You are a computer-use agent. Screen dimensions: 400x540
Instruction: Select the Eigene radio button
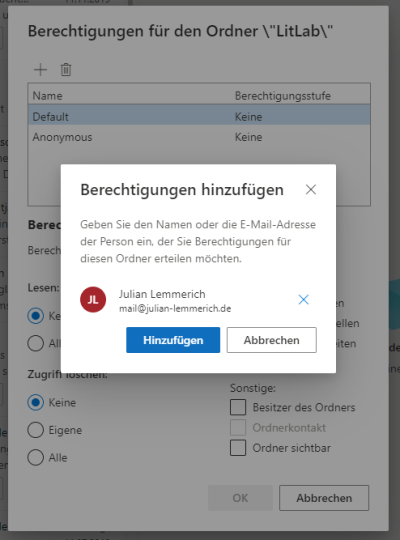tap(35, 430)
